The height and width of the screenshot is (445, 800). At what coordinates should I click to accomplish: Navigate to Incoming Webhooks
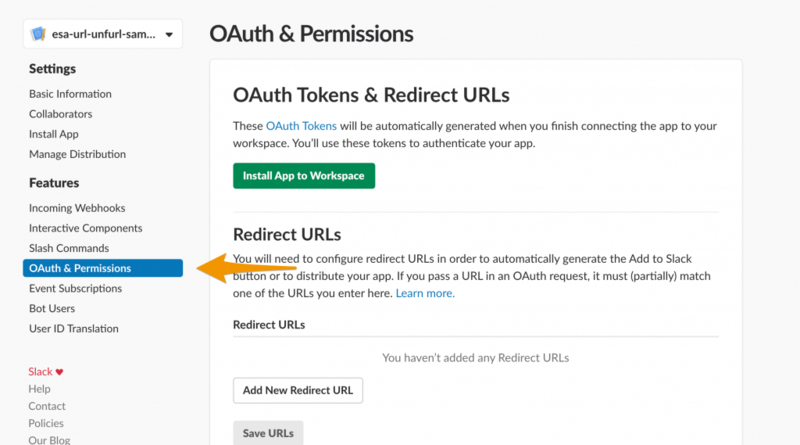click(x=77, y=208)
